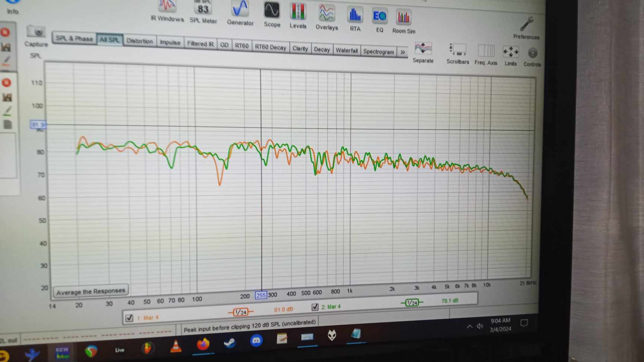This screenshot has height=362, width=644.
Task: Open Ableton Live from taskbar
Action: coord(119,350)
